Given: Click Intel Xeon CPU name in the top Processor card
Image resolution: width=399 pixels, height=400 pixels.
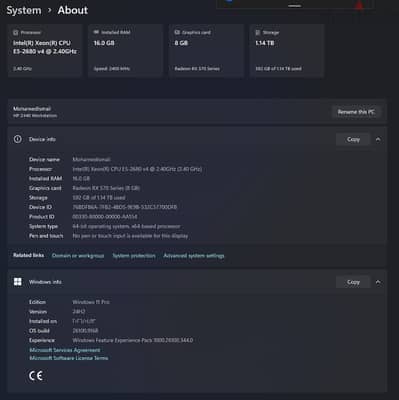Looking at the screenshot, I should [45, 47].
